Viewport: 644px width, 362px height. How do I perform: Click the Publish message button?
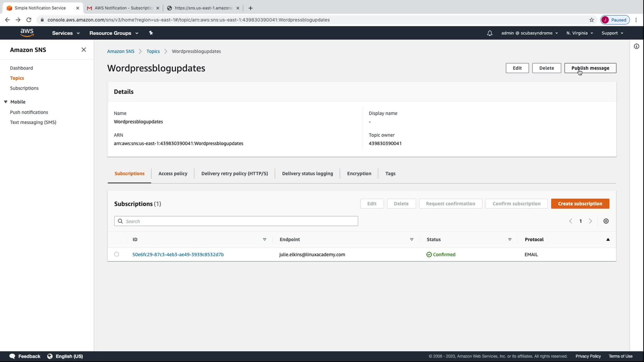pyautogui.click(x=590, y=68)
